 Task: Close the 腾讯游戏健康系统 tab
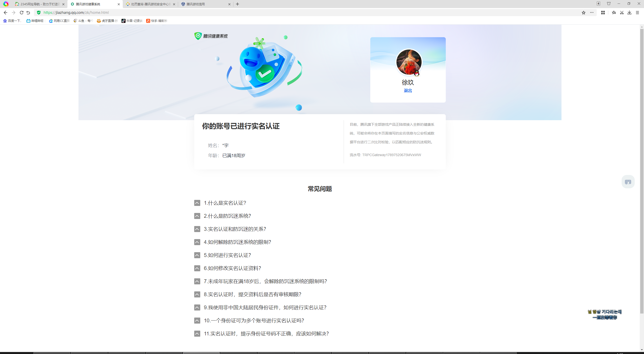tap(119, 4)
